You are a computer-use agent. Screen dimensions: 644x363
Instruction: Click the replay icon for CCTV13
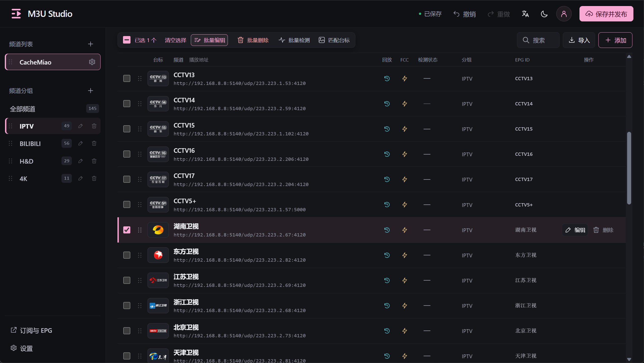387,79
